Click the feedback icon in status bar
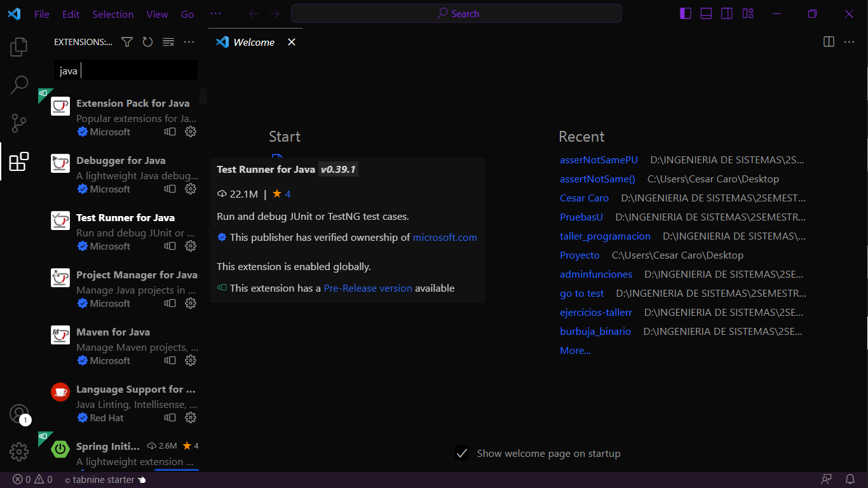The height and width of the screenshot is (488, 868). [x=826, y=480]
